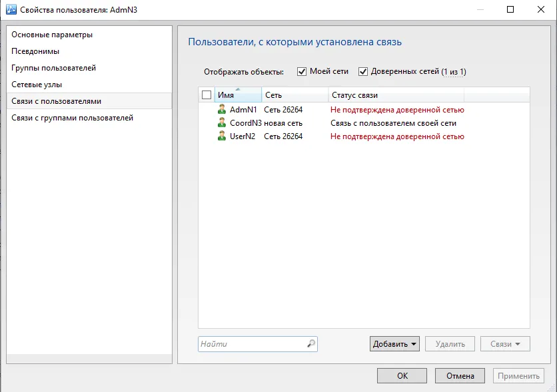Click the UserN2 user icon

[x=222, y=136]
